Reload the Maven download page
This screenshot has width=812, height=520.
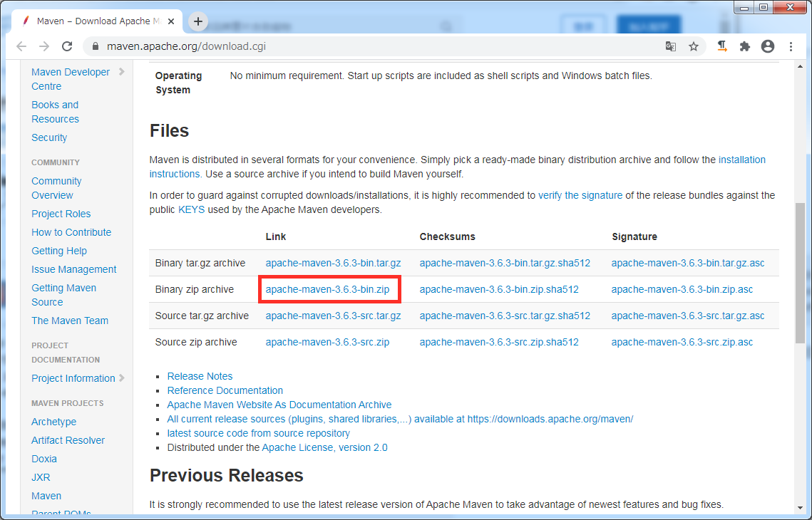click(67, 46)
